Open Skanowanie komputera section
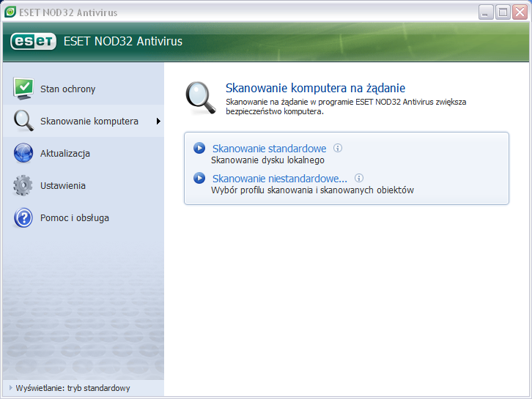The height and width of the screenshot is (399, 532). (84, 121)
